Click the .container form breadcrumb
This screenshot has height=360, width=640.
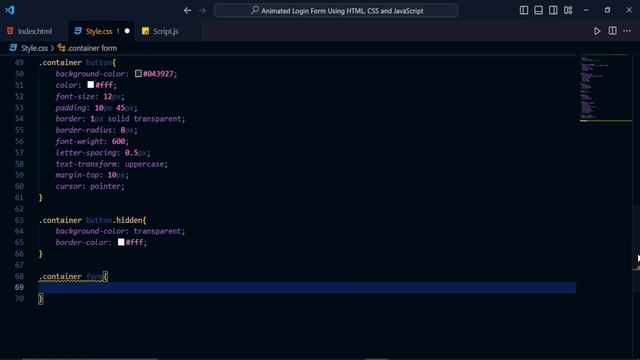coord(92,48)
